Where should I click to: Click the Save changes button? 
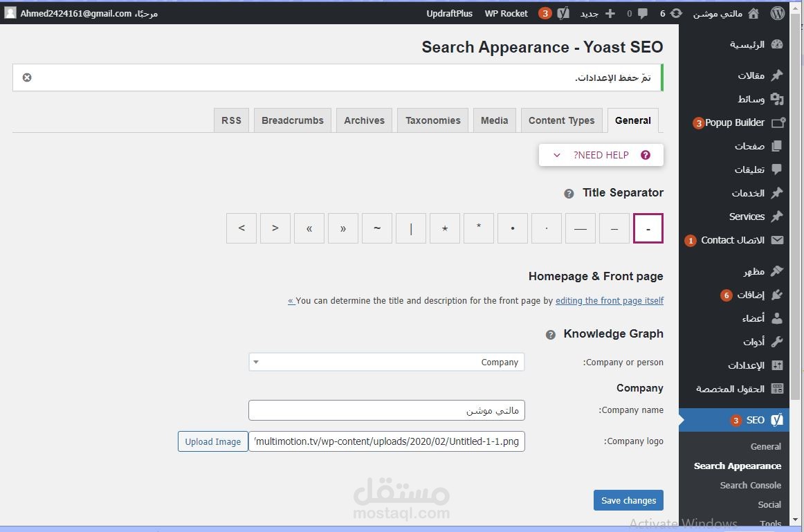pyautogui.click(x=629, y=500)
